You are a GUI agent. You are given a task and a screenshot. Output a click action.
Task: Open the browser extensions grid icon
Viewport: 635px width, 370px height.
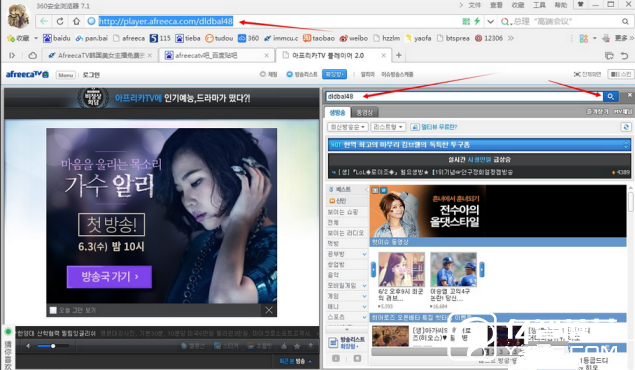click(584, 38)
